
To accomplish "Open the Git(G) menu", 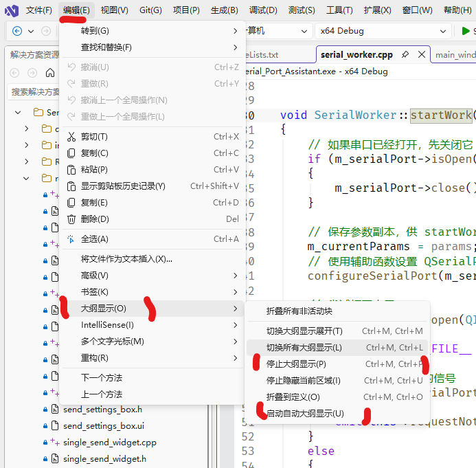I will [x=150, y=10].
